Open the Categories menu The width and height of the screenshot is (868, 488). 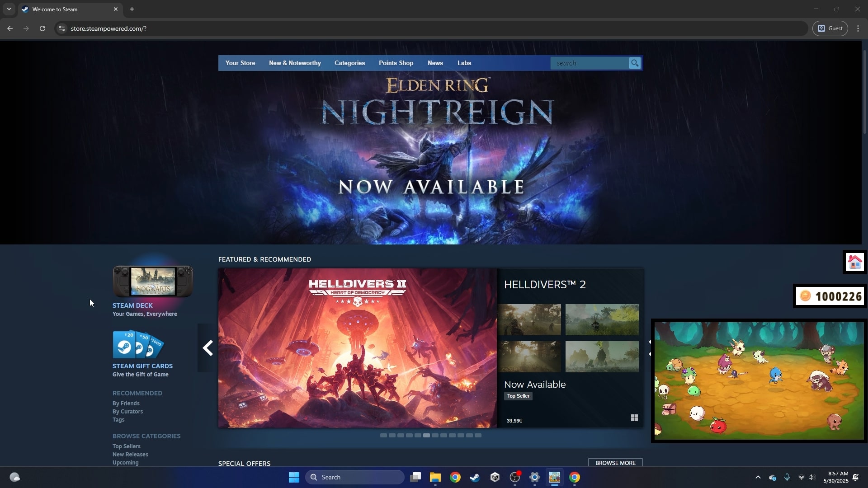tap(349, 63)
